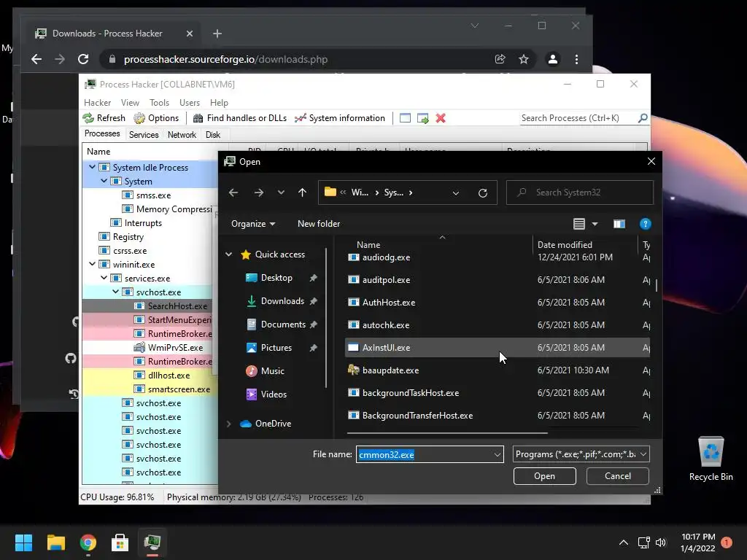The height and width of the screenshot is (560, 747).
Task: Open System information graph button
Action: 340,118
